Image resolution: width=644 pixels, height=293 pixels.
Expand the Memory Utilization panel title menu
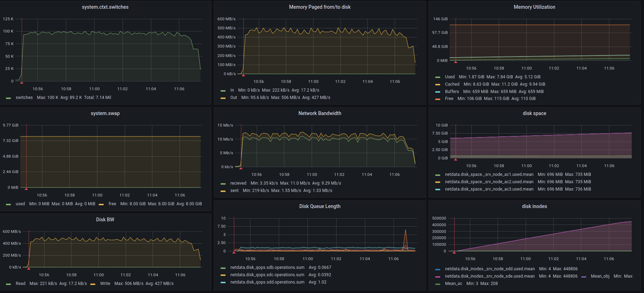(534, 7)
